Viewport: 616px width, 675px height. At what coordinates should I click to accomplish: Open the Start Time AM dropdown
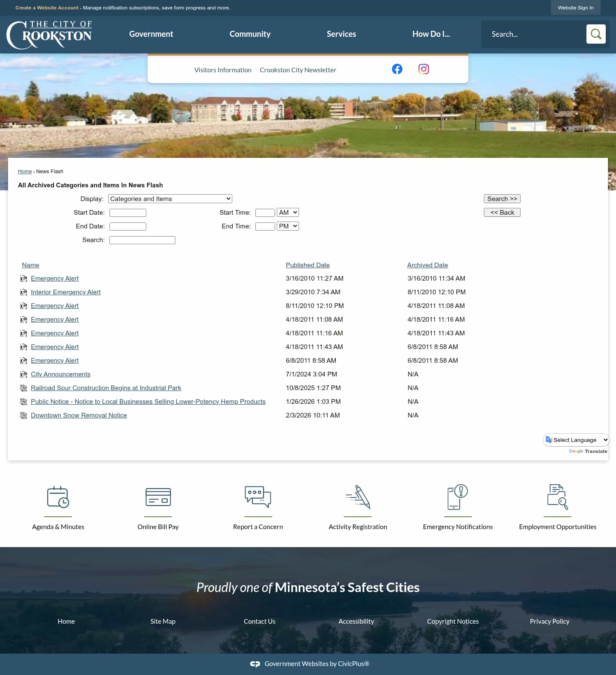tap(288, 212)
